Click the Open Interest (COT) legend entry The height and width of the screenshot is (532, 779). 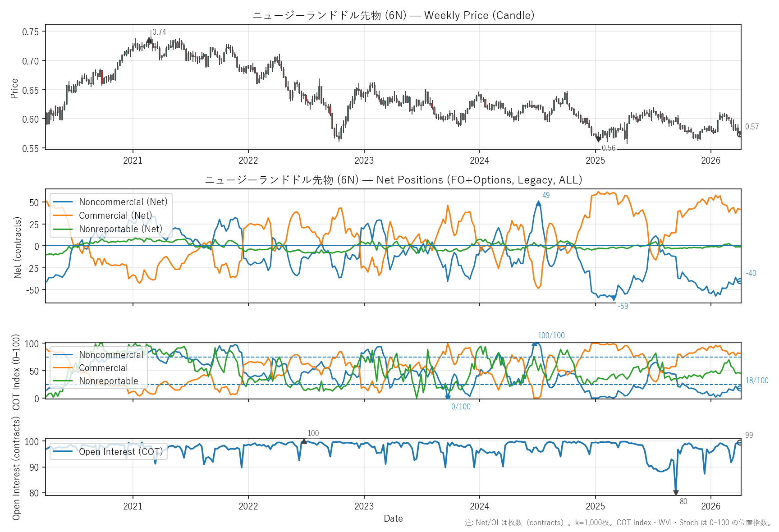(120, 452)
